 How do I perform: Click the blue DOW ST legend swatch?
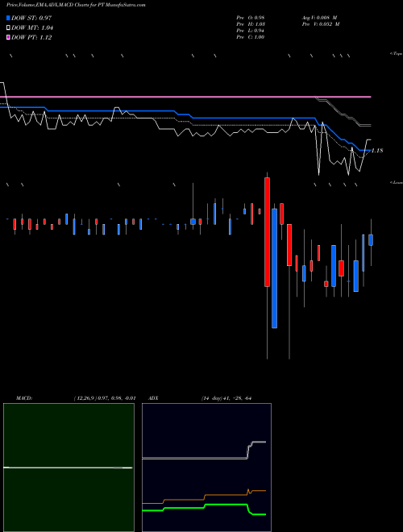(9, 18)
